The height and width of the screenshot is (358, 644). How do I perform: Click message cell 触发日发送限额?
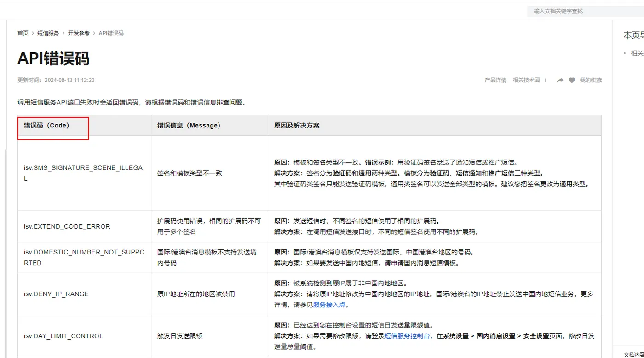point(210,336)
